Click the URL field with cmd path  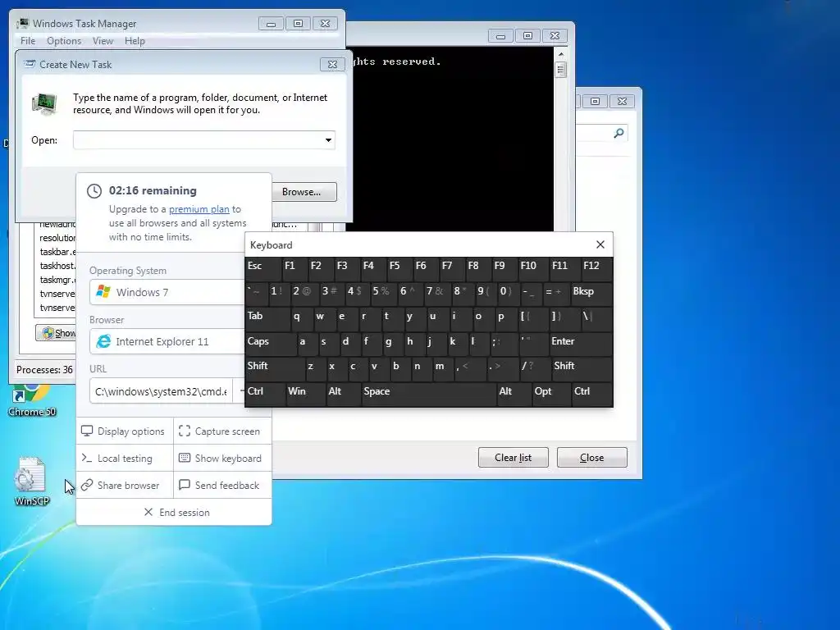(161, 391)
